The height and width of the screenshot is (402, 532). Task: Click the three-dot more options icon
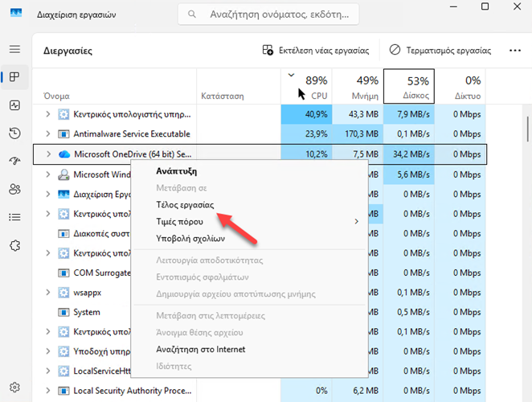point(515,50)
